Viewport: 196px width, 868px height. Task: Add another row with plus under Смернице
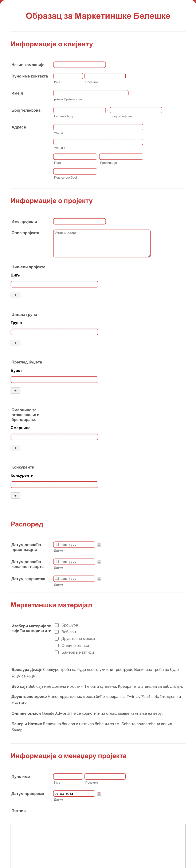tap(16, 448)
